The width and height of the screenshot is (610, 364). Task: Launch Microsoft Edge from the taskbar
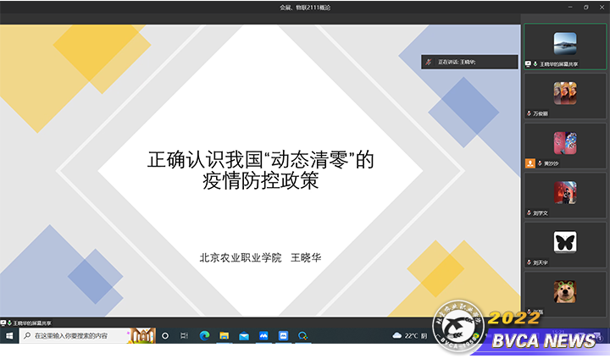[x=204, y=336]
